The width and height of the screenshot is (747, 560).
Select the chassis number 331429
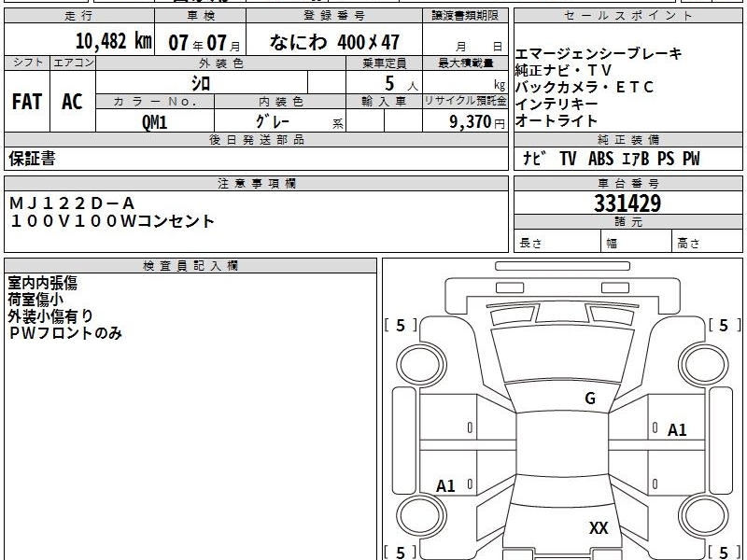pyautogui.click(x=627, y=203)
